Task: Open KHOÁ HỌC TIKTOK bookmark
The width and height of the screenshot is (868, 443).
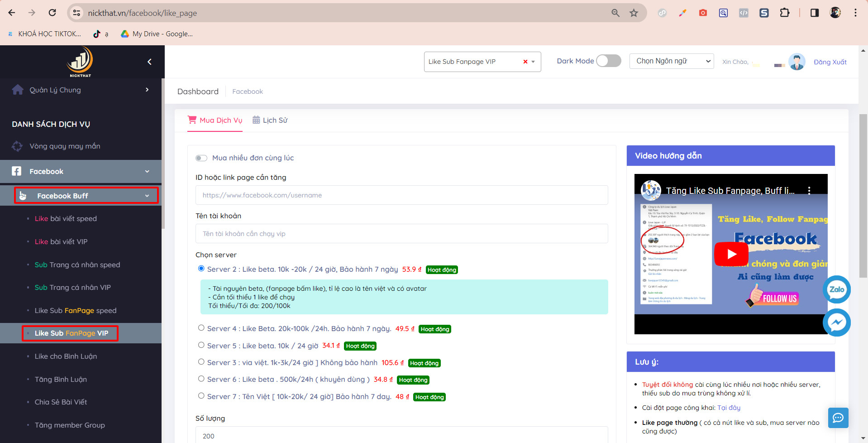Action: (x=44, y=34)
